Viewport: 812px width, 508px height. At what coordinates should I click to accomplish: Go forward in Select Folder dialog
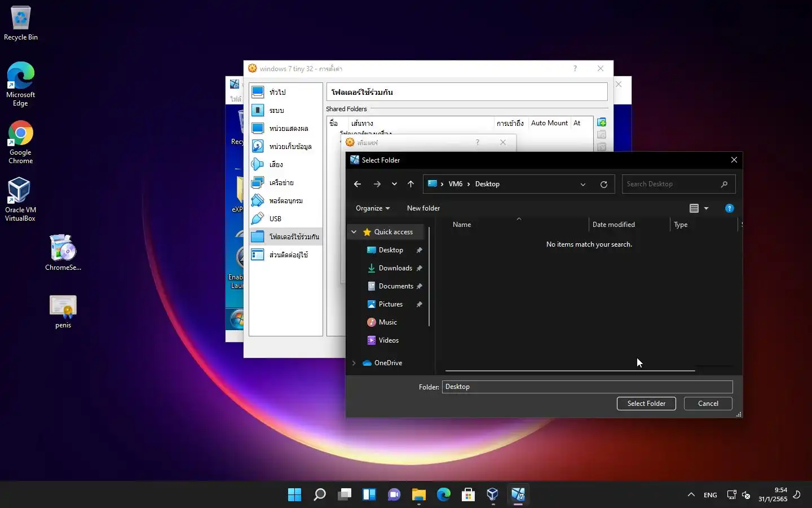377,184
